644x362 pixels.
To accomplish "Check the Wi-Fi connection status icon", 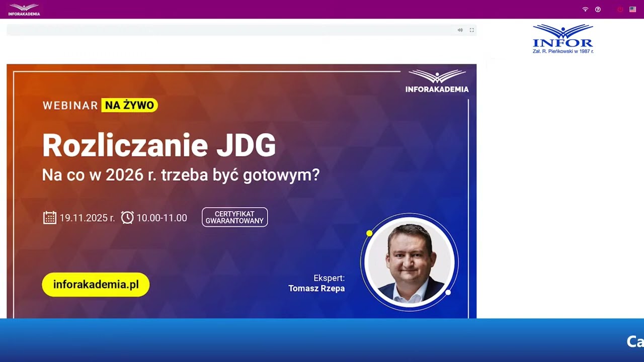I will pyautogui.click(x=585, y=10).
